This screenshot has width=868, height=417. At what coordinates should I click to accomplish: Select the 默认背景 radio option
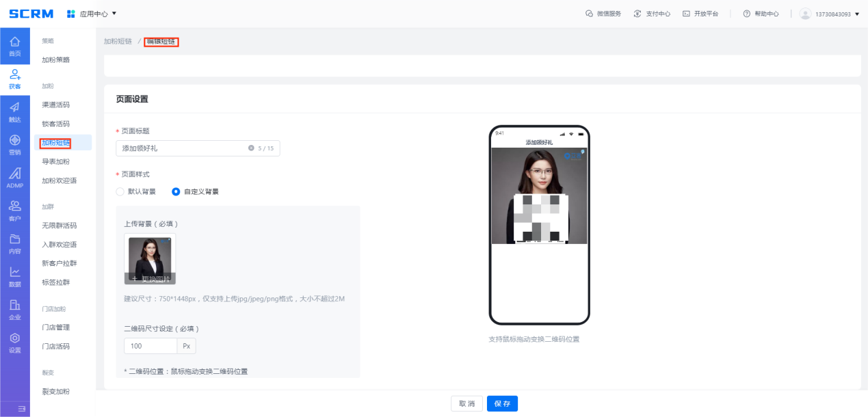tap(120, 191)
